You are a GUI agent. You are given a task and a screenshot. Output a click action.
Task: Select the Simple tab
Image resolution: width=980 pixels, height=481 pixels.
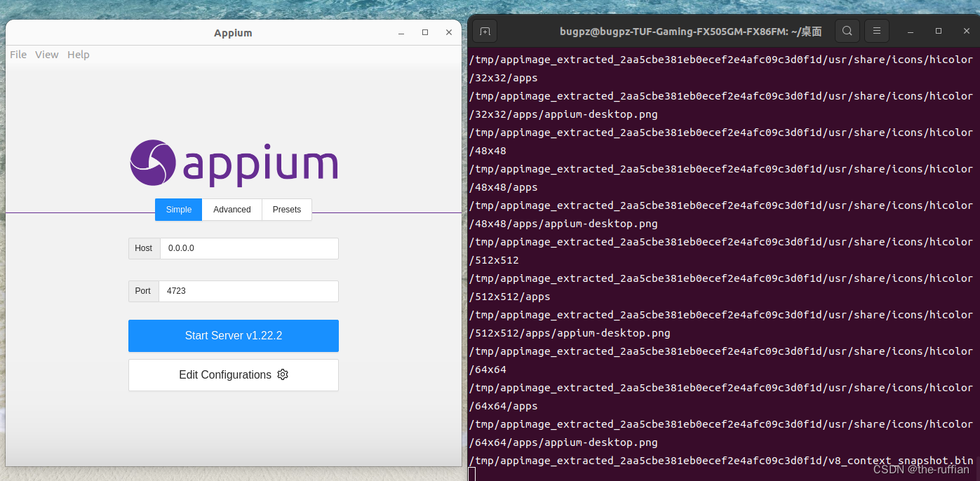(x=179, y=210)
